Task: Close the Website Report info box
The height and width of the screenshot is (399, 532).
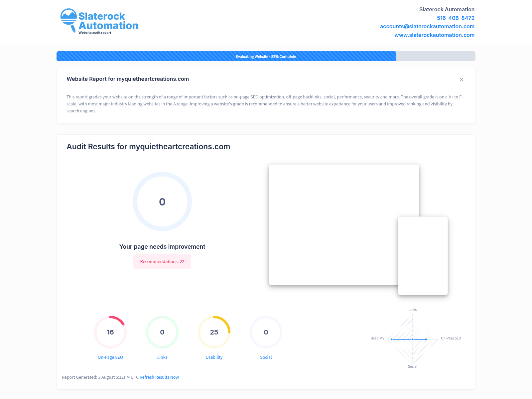Action: pyautogui.click(x=462, y=79)
